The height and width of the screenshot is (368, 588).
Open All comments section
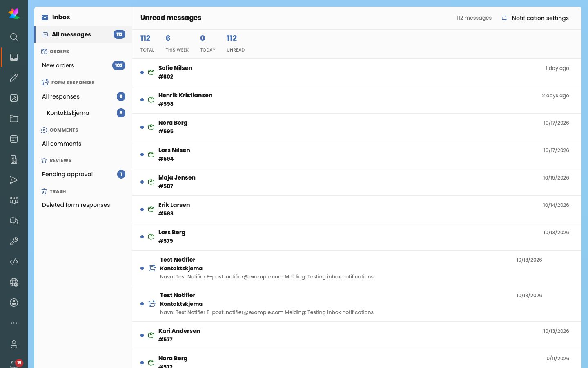point(83,144)
